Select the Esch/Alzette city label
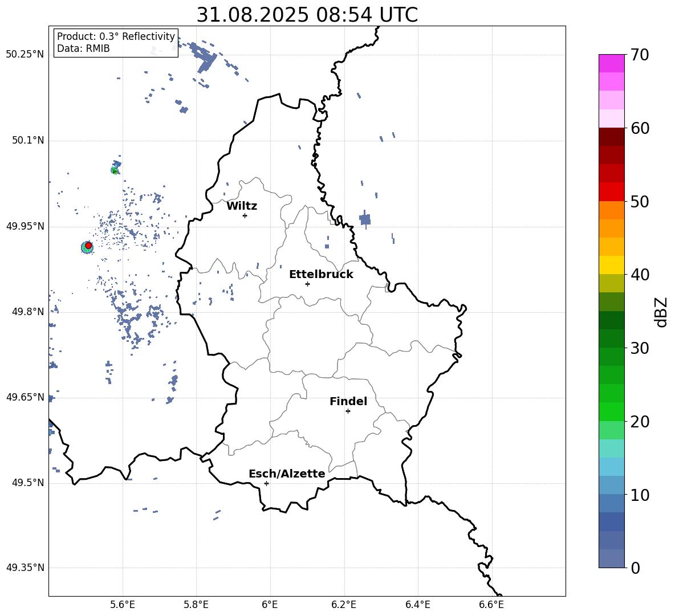This screenshot has height=616, width=675. pos(287,474)
